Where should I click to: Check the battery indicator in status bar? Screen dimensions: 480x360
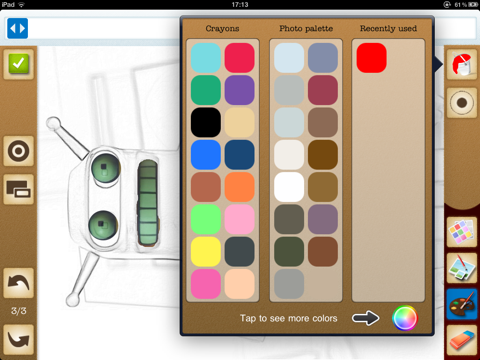click(x=473, y=5)
